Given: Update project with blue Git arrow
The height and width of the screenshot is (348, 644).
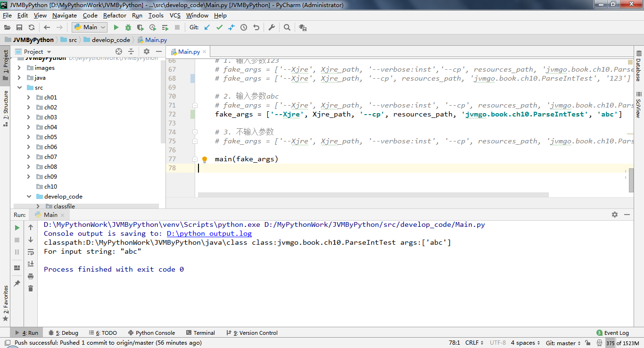Looking at the screenshot, I should click(207, 27).
